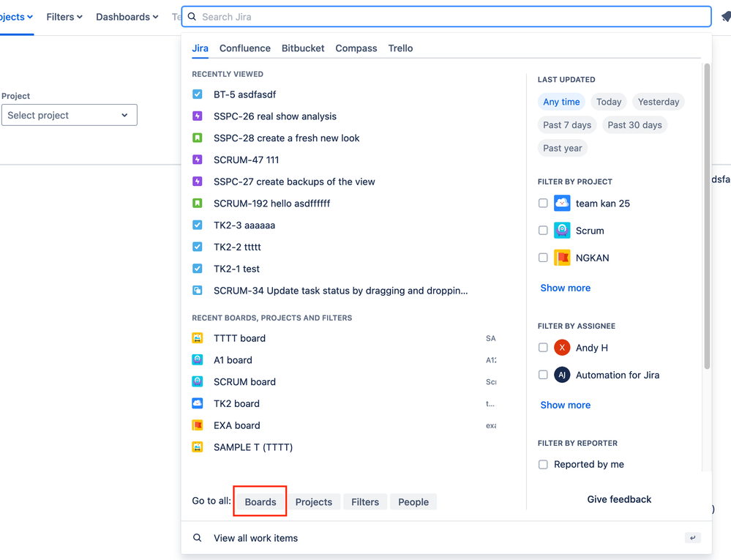Switch to the Confluence tab

(244, 48)
